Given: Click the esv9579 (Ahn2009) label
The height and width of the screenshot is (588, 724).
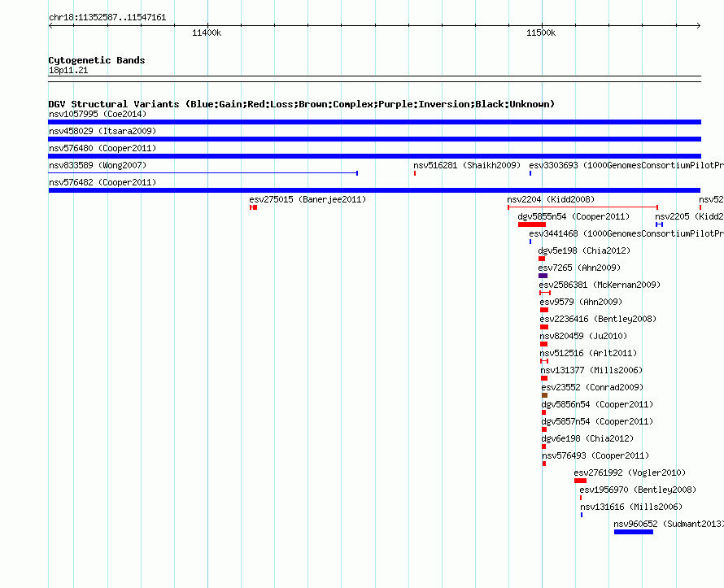Looking at the screenshot, I should [x=581, y=302].
